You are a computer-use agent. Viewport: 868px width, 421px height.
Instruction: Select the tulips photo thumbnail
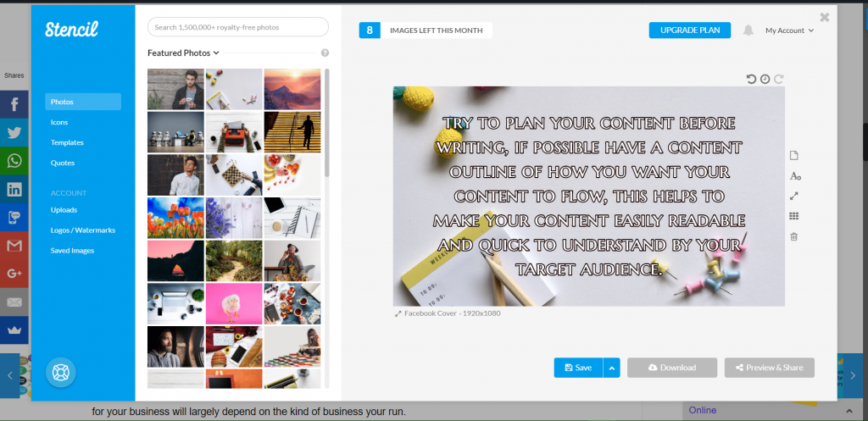(175, 218)
